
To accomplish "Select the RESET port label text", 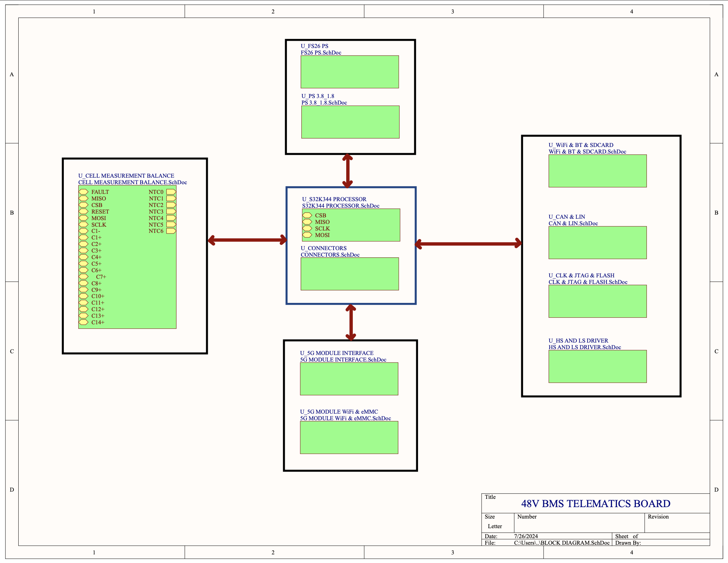I will click(x=100, y=211).
